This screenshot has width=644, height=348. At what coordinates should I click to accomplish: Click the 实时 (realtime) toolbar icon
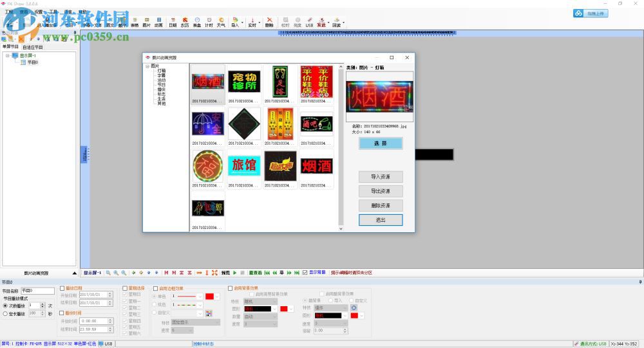click(252, 22)
